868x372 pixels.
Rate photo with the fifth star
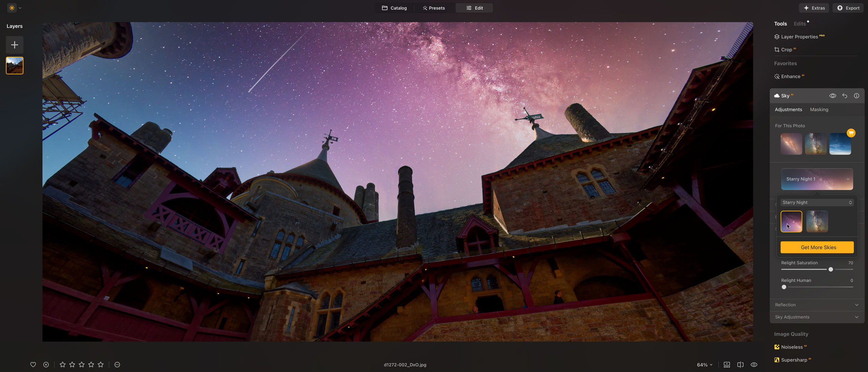(101, 365)
